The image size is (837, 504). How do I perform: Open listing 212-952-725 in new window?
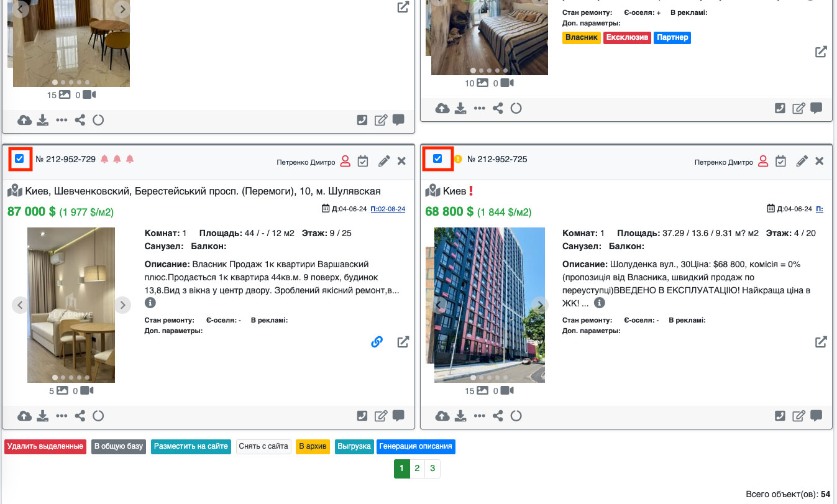pyautogui.click(x=821, y=342)
